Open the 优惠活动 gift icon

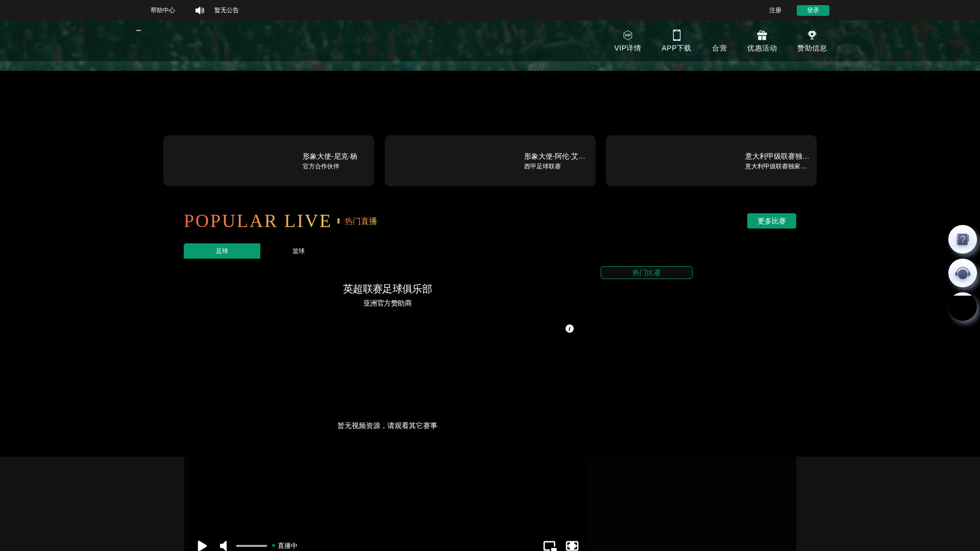(x=762, y=35)
